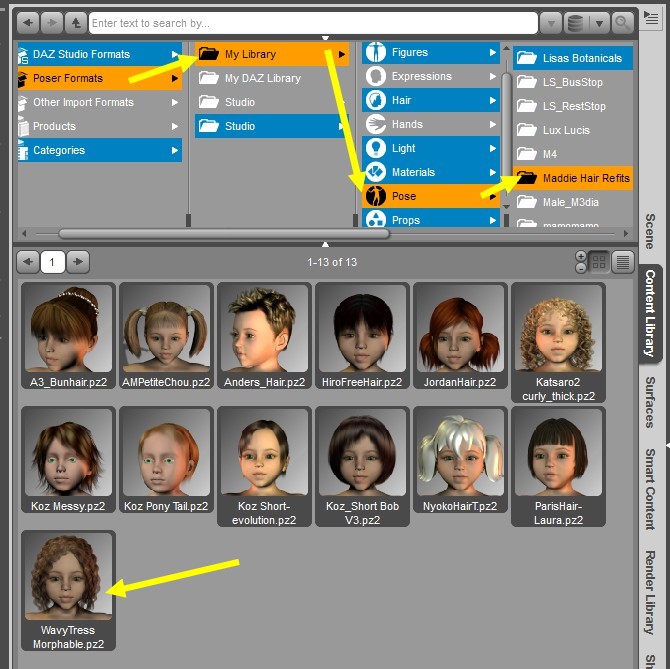This screenshot has height=669, width=670.
Task: Select Categories in the tree
Action: pyautogui.click(x=100, y=150)
